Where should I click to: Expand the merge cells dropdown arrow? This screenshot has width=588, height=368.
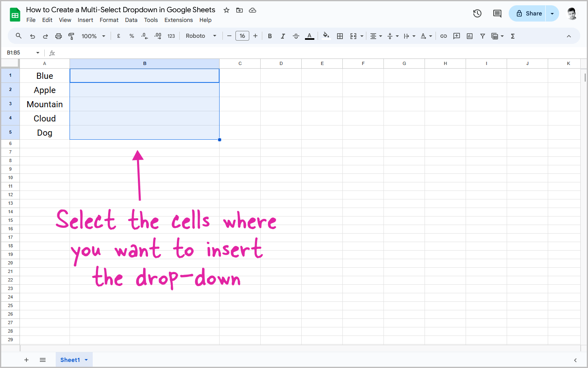[362, 36]
